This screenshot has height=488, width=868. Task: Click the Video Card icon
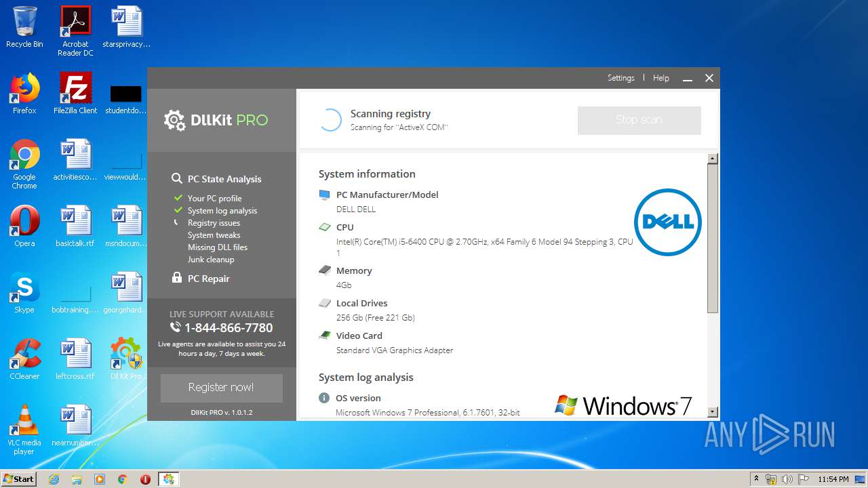tap(324, 335)
